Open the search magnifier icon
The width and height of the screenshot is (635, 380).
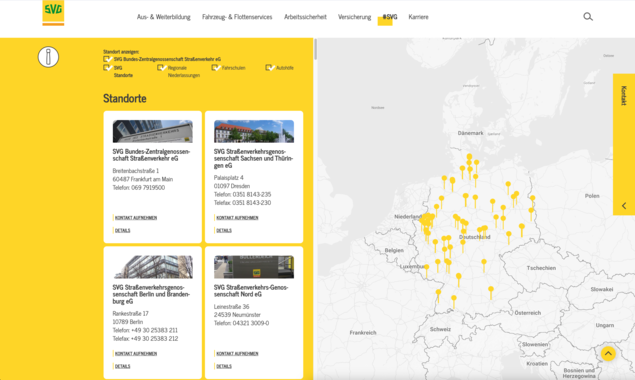(x=588, y=17)
